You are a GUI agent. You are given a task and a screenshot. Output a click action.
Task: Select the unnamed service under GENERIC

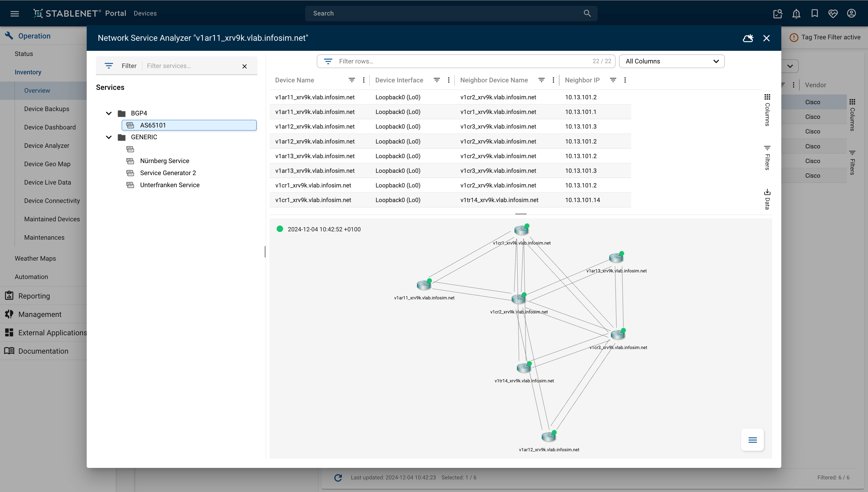click(130, 149)
